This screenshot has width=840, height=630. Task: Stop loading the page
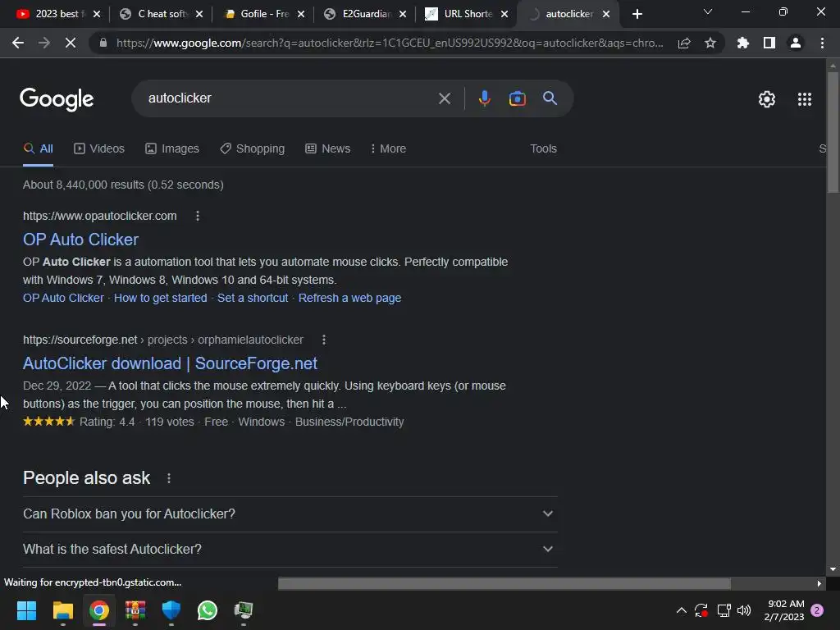click(71, 43)
